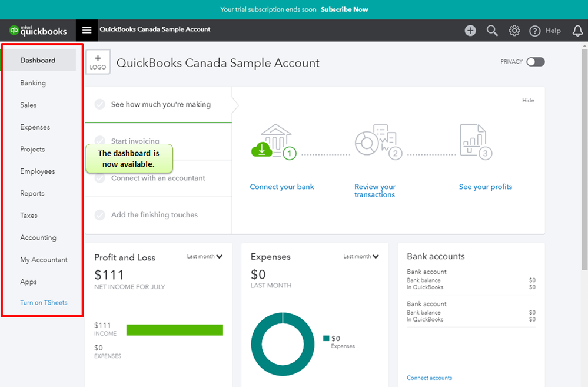Click the Bank accounts card heading
The width and height of the screenshot is (588, 387).
[436, 256]
